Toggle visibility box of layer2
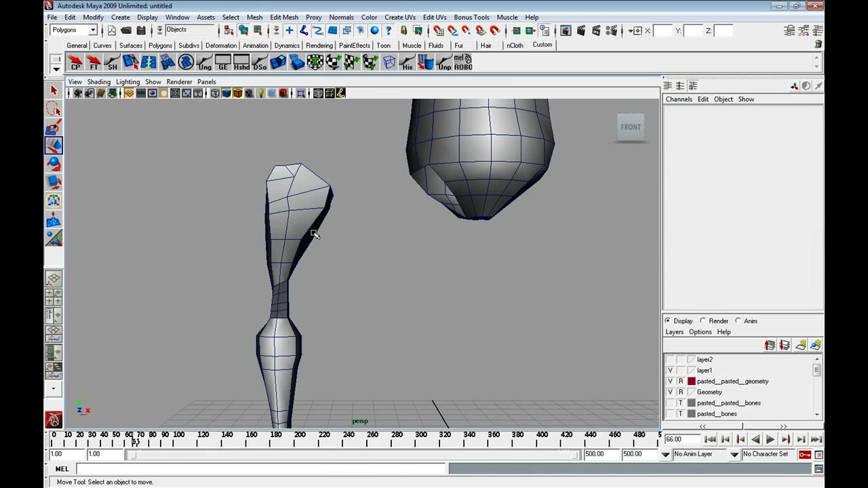The width and height of the screenshot is (868, 488). [x=670, y=360]
